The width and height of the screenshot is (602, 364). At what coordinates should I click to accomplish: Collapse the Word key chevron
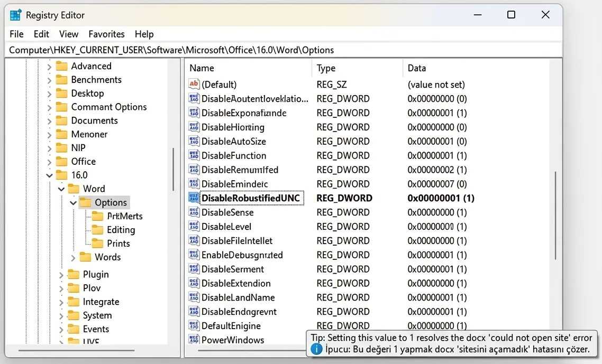click(61, 189)
